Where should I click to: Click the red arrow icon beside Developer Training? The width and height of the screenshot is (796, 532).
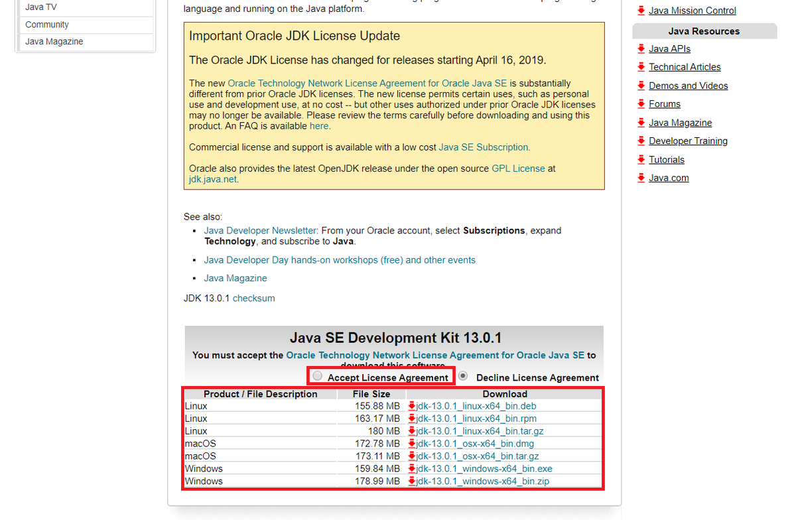(x=641, y=141)
